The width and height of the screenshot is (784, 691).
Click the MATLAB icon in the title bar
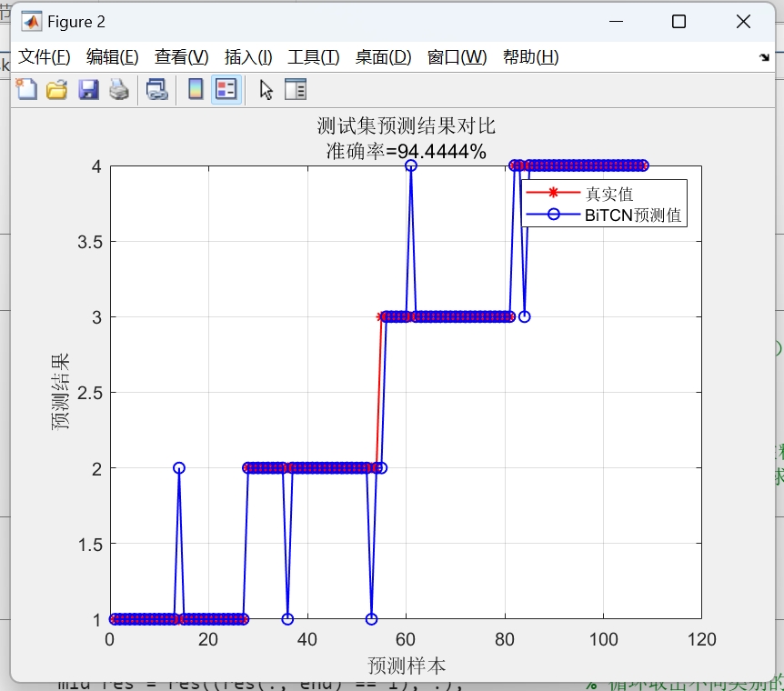(x=32, y=20)
